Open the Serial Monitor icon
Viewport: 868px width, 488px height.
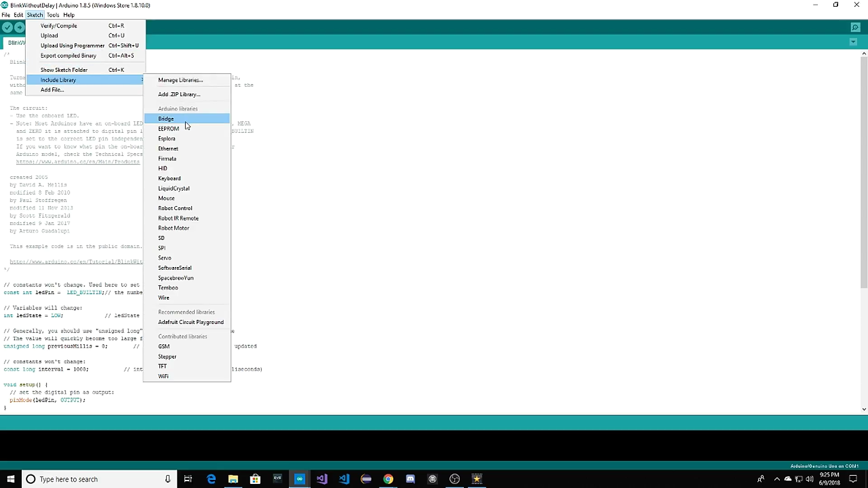[x=855, y=28]
